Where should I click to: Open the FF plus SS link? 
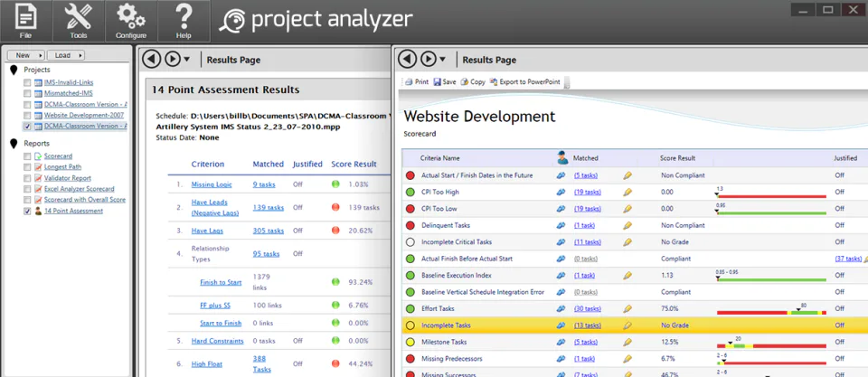[216, 305]
